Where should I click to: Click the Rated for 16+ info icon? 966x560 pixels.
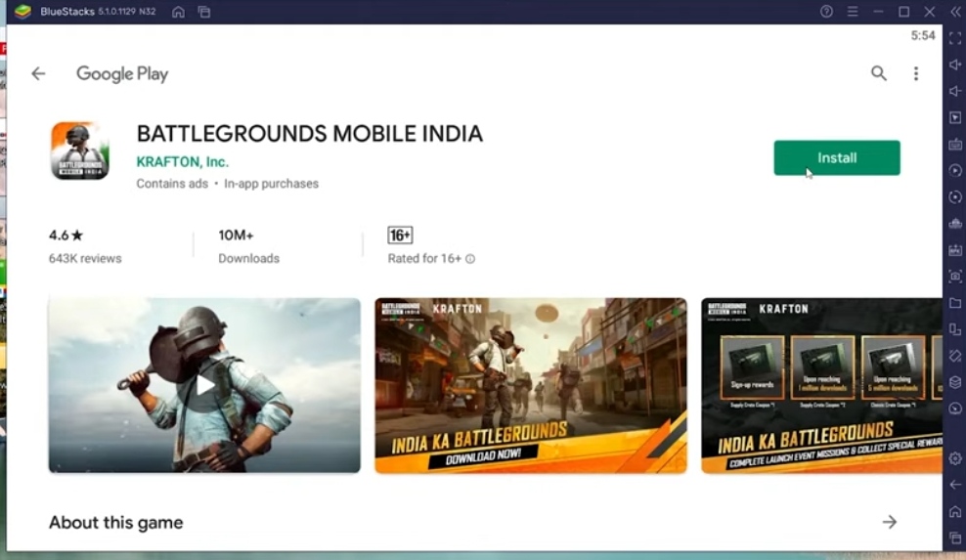click(470, 259)
